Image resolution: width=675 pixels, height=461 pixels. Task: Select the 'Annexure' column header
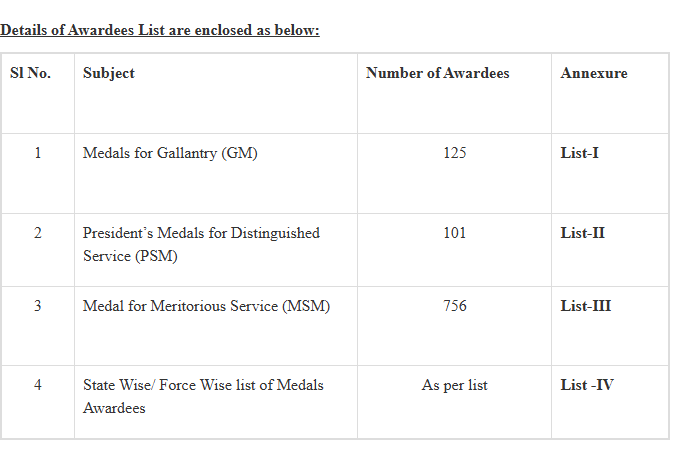(x=594, y=73)
